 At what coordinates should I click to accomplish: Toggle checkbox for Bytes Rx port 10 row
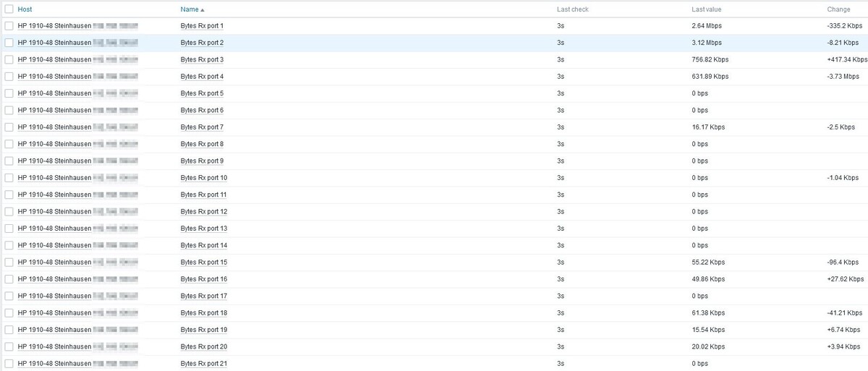click(x=9, y=178)
